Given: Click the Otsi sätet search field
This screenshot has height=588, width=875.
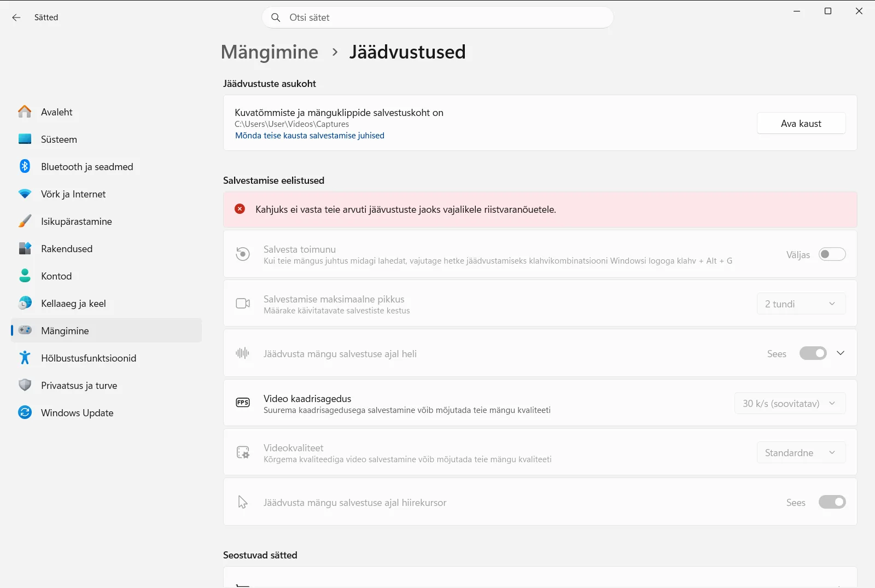Looking at the screenshot, I should point(437,18).
